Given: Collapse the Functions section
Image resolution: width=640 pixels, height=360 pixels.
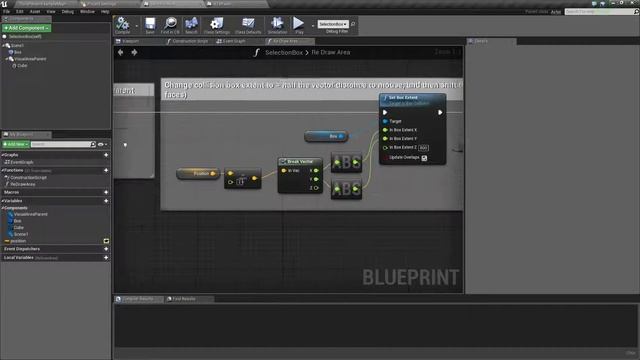Looking at the screenshot, I should [2, 170].
